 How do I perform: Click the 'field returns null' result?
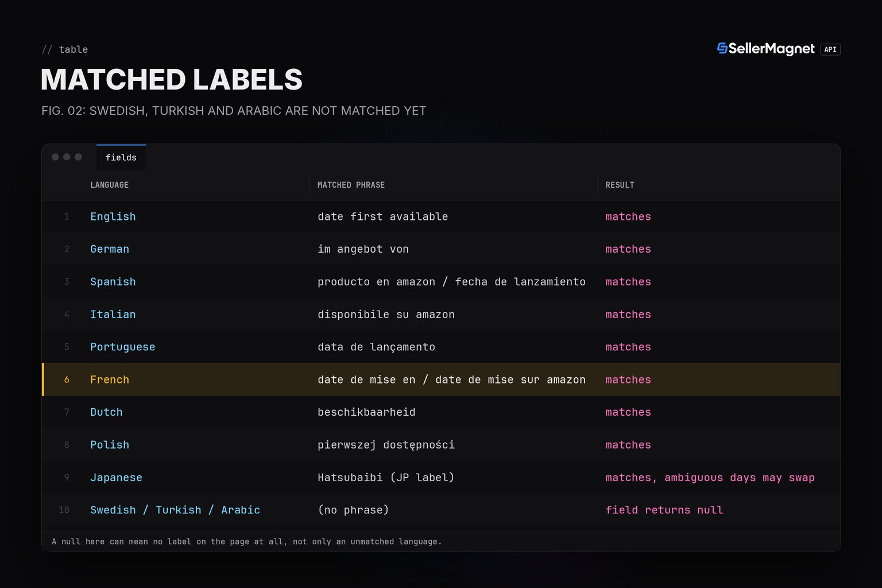664,510
